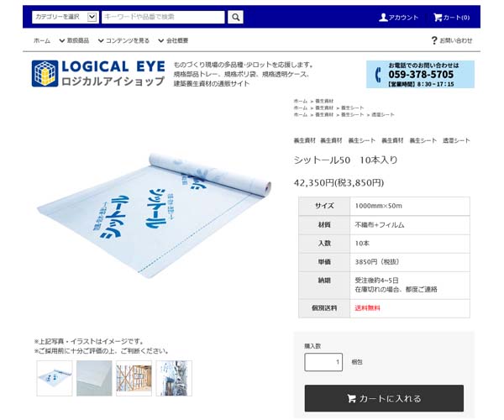Open the アカウント user icon
This screenshot has height=420, width=504.
tap(383, 18)
